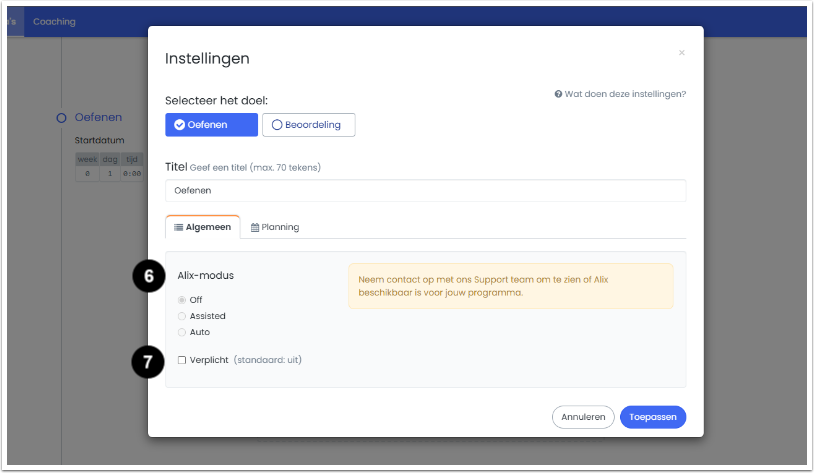
Task: Switch to the Planning tab
Action: [x=275, y=227]
